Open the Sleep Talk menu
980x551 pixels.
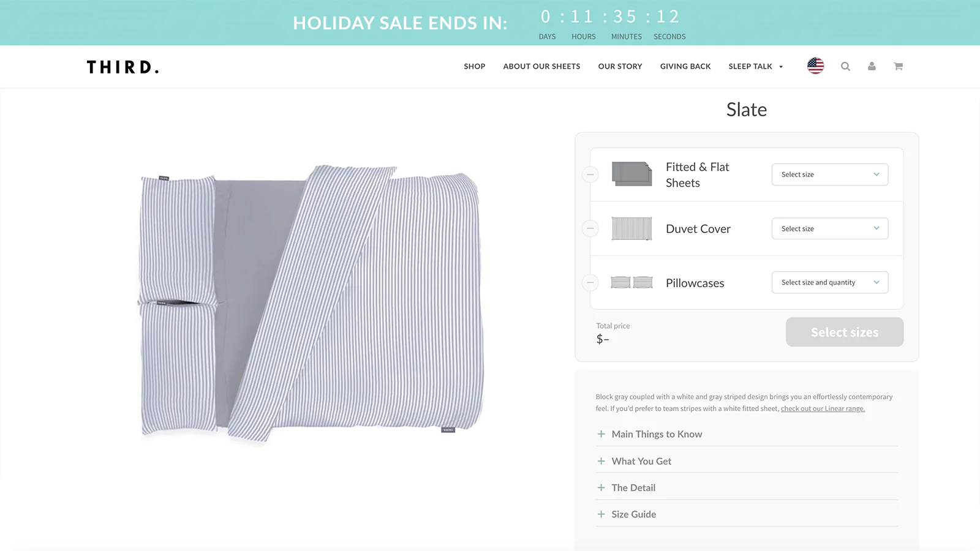755,67
